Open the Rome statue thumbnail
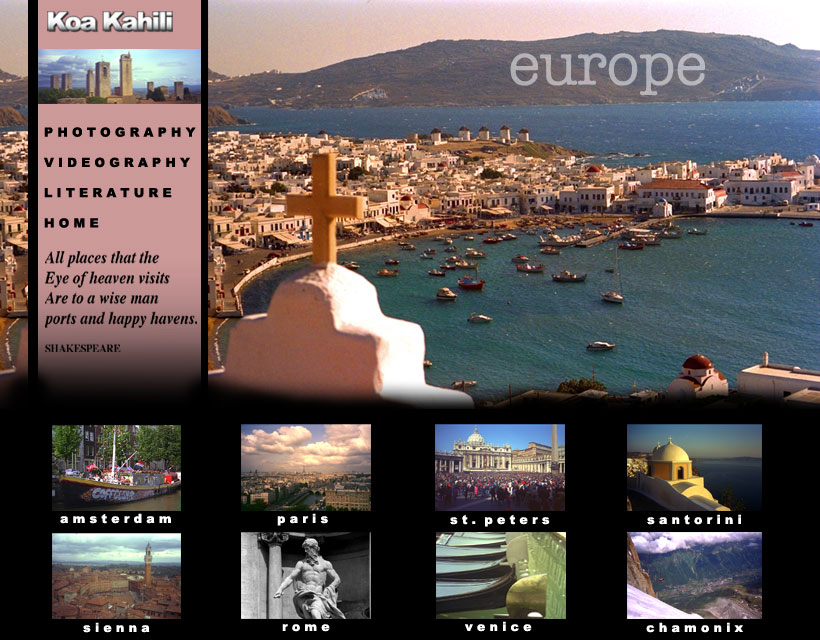820x640 pixels. point(305,575)
